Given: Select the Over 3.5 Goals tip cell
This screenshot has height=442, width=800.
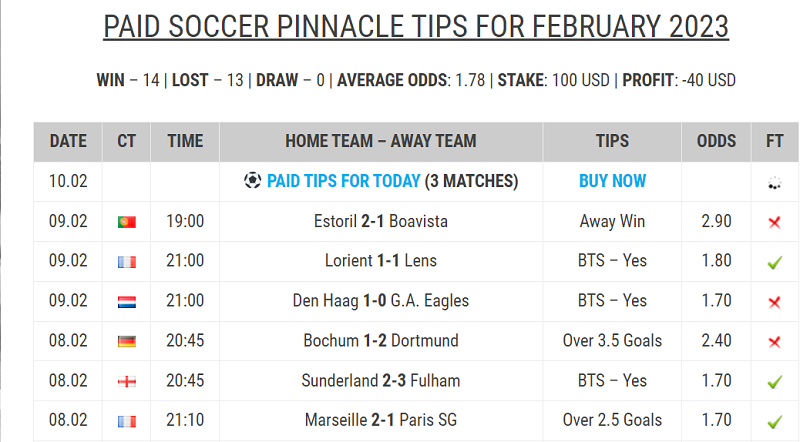Looking at the screenshot, I should (612, 341).
